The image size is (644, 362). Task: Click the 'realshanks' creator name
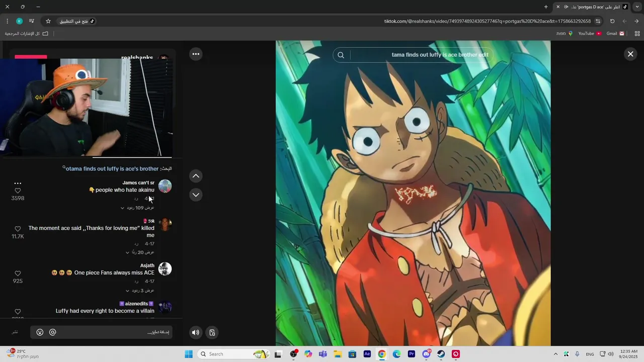click(x=137, y=58)
